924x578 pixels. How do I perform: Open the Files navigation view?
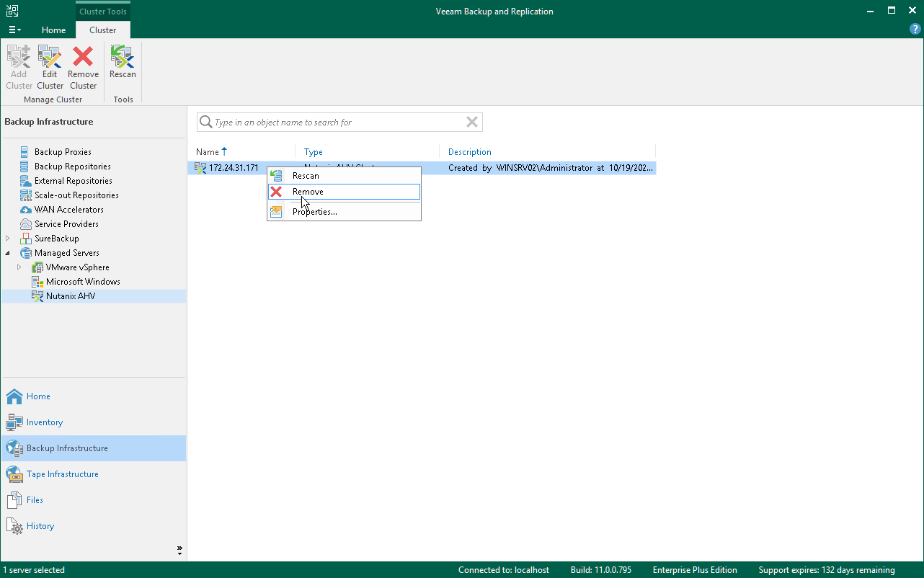94,500
